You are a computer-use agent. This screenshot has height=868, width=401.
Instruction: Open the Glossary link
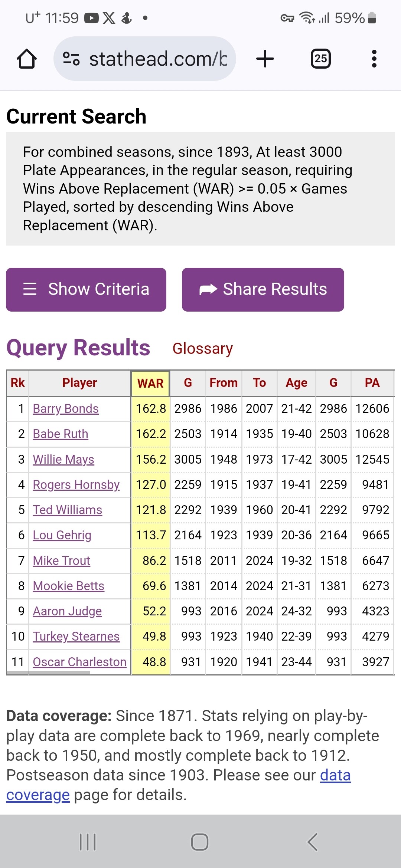click(203, 349)
